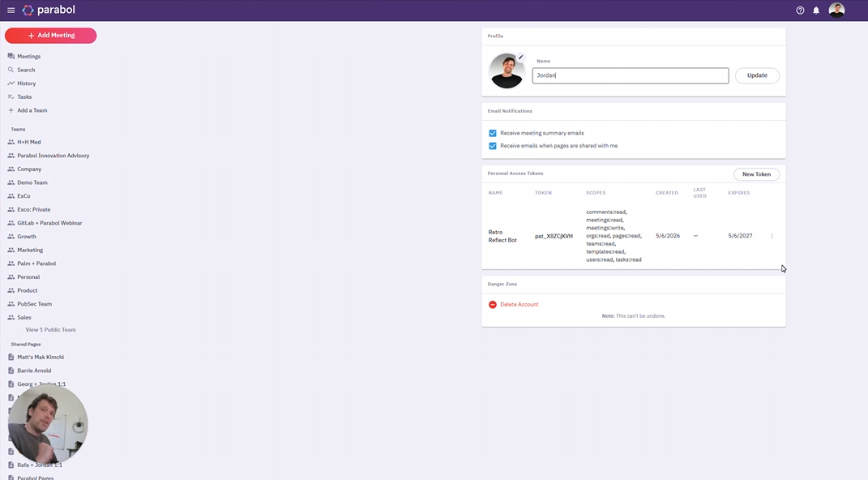Click the team icon beside ExCo
Viewport: 868px width, 480px height.
(x=11, y=196)
